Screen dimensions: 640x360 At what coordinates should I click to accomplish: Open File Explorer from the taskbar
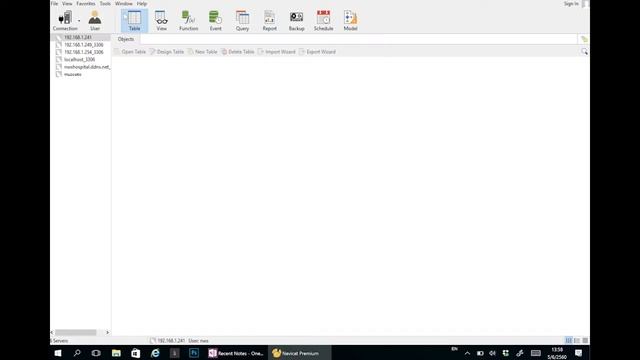(x=116, y=353)
